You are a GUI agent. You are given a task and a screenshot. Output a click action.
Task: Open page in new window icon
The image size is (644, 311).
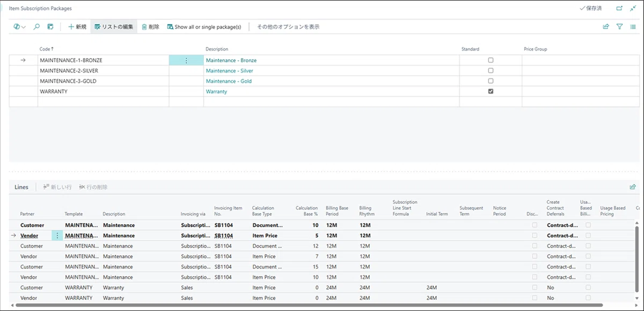click(619, 9)
